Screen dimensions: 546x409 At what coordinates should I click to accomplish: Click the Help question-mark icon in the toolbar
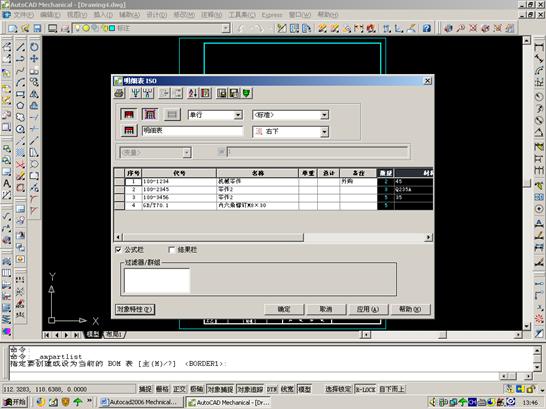click(427, 28)
